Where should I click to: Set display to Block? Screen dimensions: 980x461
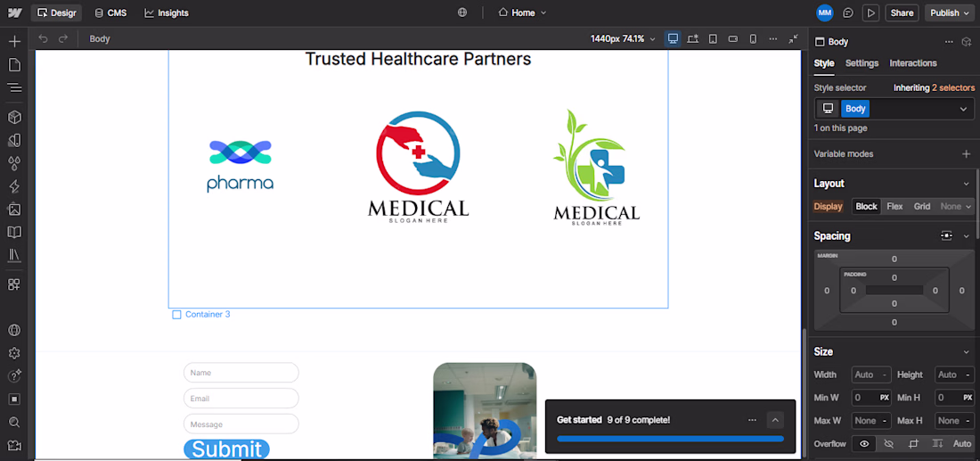(866, 206)
